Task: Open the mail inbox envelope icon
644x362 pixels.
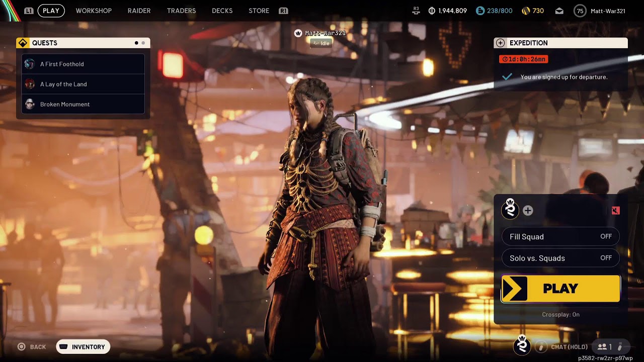Action: (559, 11)
